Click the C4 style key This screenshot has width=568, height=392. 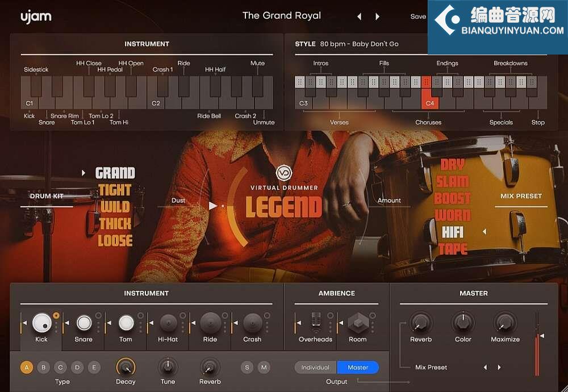430,98
